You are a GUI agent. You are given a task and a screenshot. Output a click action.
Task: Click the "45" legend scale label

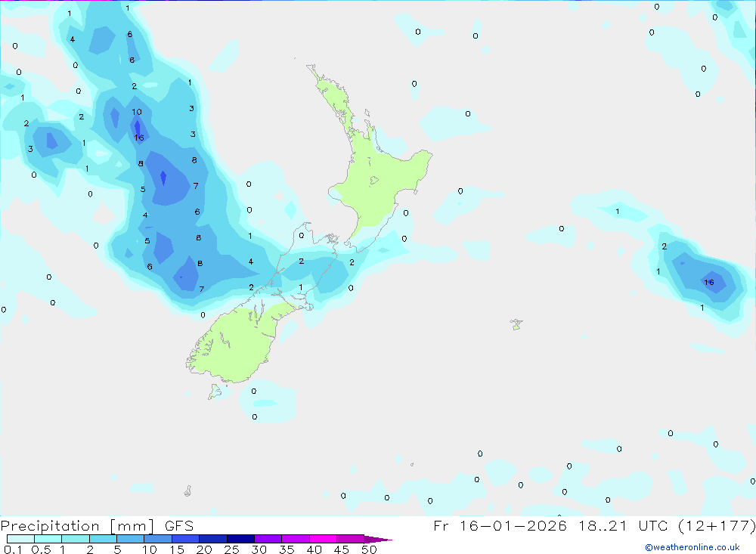tap(342, 549)
